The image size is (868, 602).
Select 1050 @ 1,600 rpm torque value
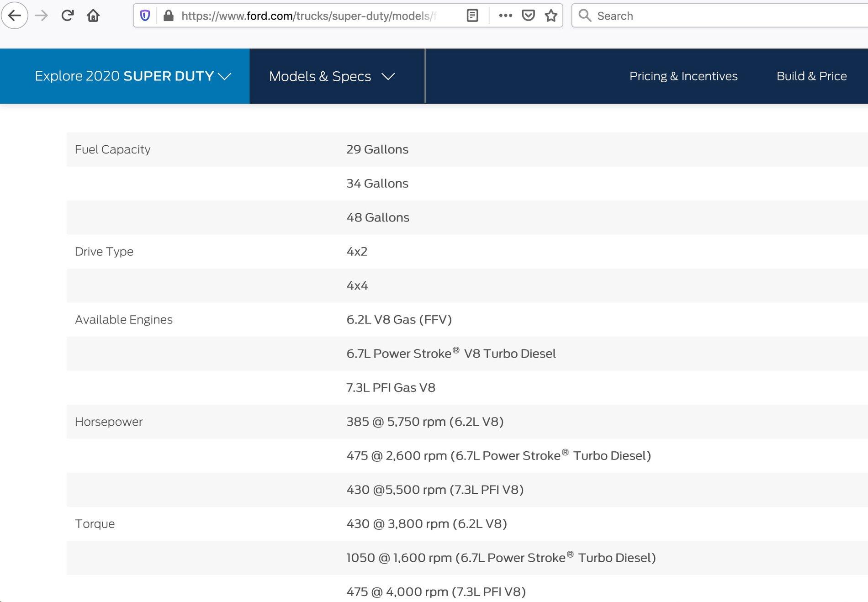501,557
